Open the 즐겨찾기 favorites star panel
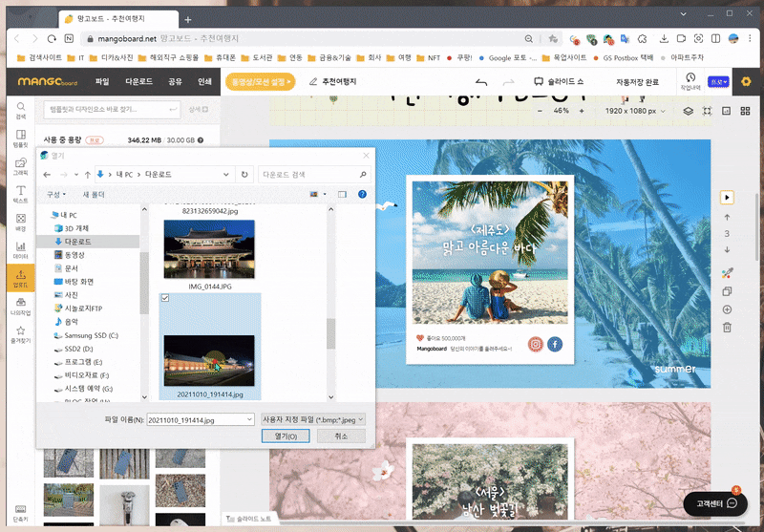This screenshot has width=764, height=532. 20,334
